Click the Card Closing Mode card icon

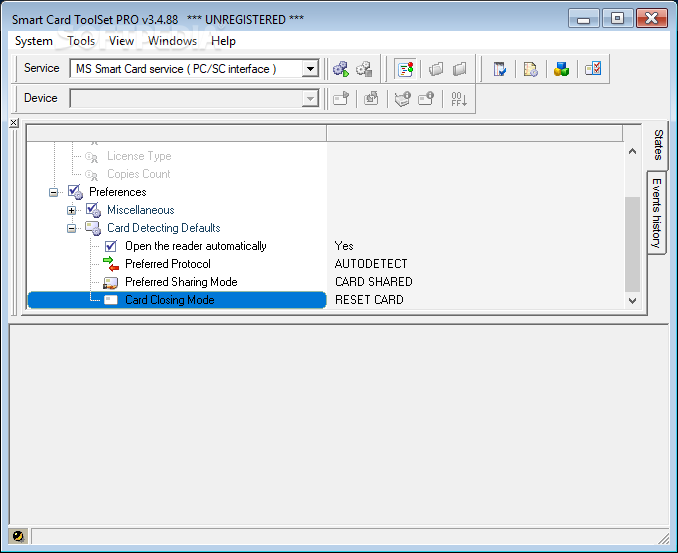point(111,300)
